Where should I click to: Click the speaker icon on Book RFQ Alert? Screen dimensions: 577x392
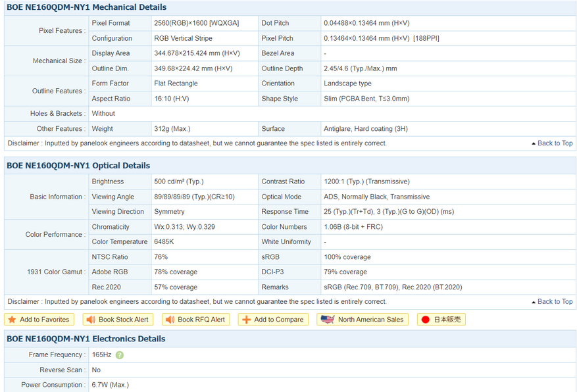pos(169,320)
